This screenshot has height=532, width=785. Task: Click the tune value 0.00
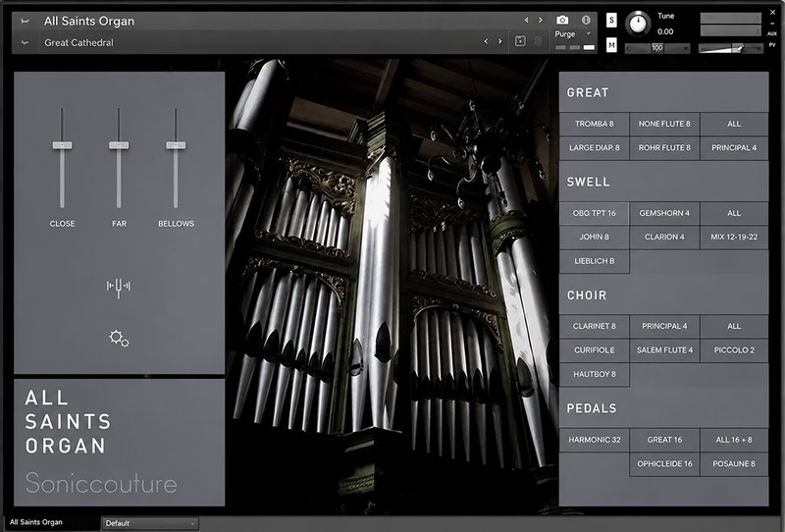pos(665,31)
